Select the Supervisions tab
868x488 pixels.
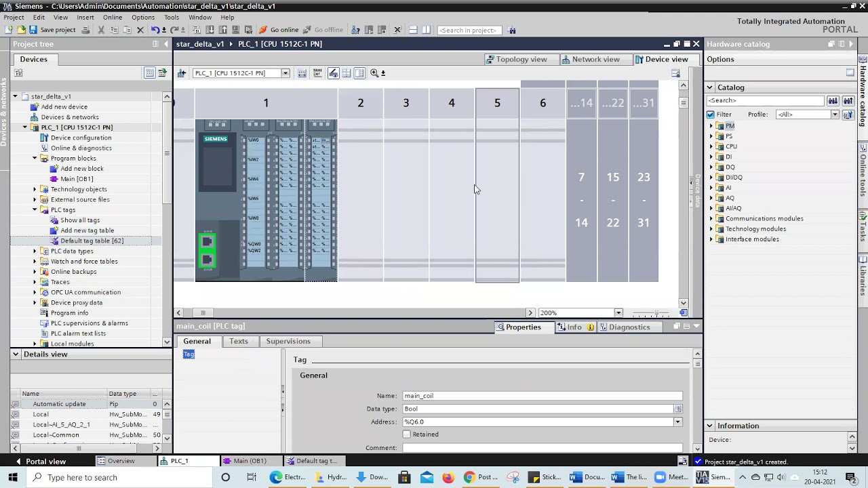[288, 342]
